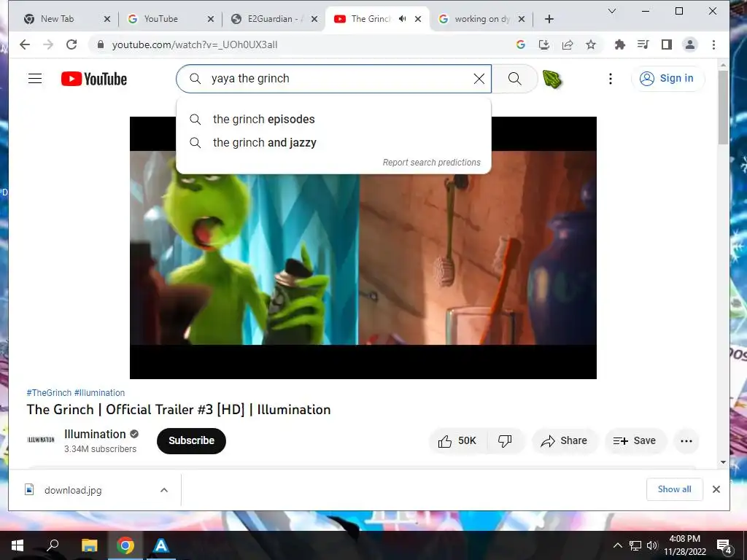Viewport: 747px width, 560px height.
Task: Open Chrome three-dot menu
Action: click(713, 44)
